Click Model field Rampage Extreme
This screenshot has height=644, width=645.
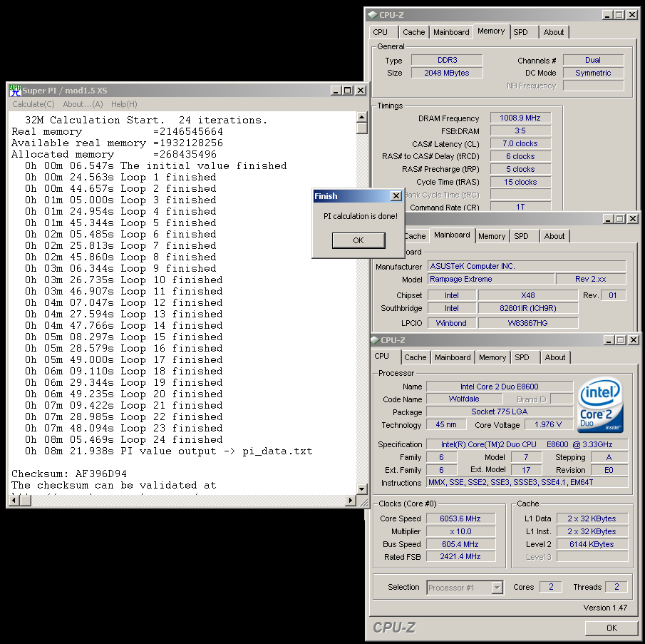pos(491,279)
